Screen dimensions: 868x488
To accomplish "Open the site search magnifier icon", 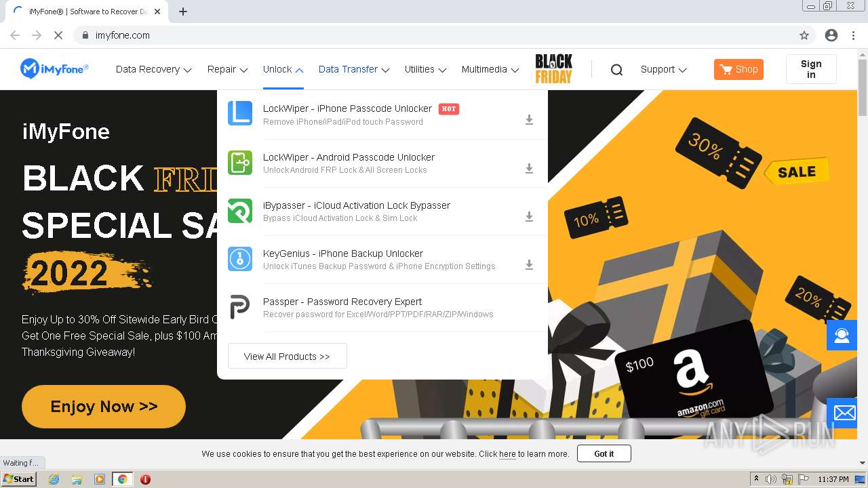I will point(616,69).
